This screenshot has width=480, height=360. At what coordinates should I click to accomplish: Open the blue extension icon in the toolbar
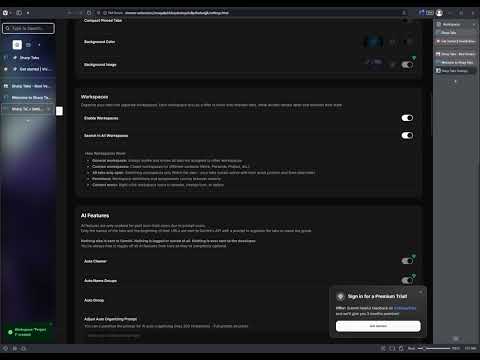tap(422, 13)
